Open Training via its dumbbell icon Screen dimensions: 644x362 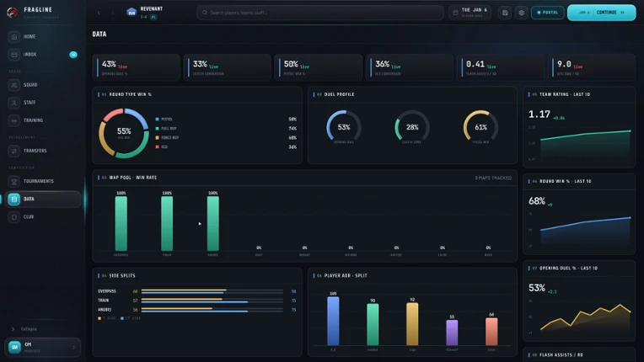[x=14, y=120]
